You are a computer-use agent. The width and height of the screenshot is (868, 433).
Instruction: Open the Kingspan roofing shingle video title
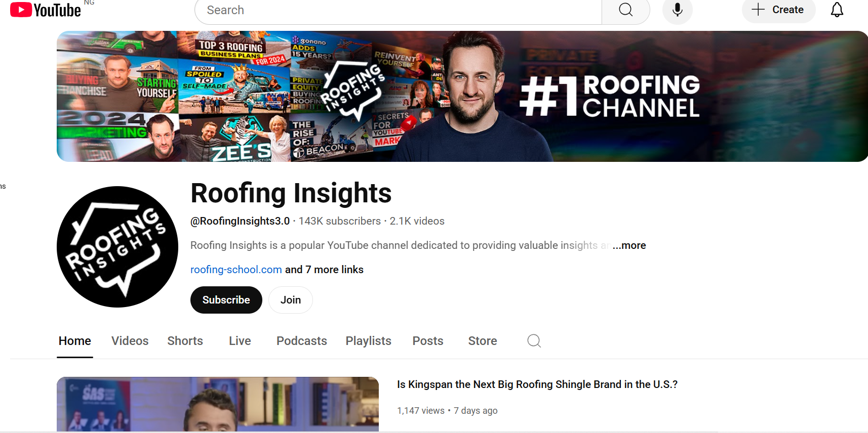(537, 384)
